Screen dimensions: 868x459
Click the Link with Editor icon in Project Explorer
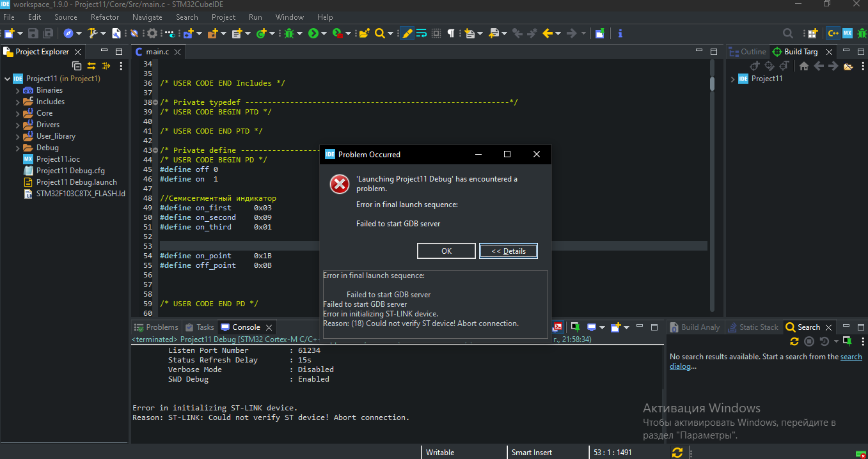(91, 66)
